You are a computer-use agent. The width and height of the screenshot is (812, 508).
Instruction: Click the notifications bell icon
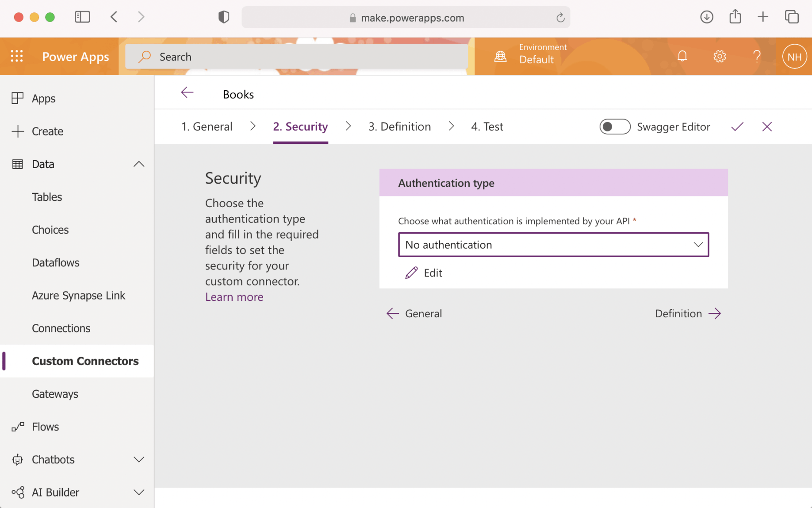[682, 56]
